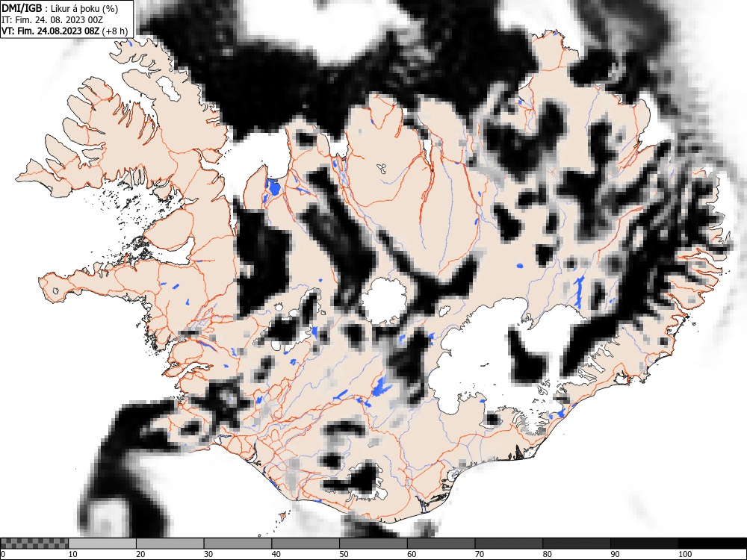Choose the 60–70 percent legend swatch
The image size is (747, 560).
pos(441,544)
